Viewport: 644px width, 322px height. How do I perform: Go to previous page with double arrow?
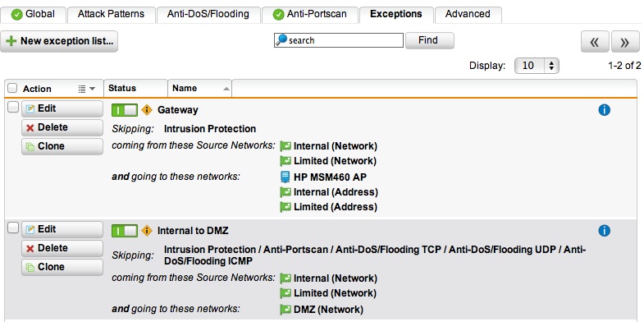(x=595, y=42)
